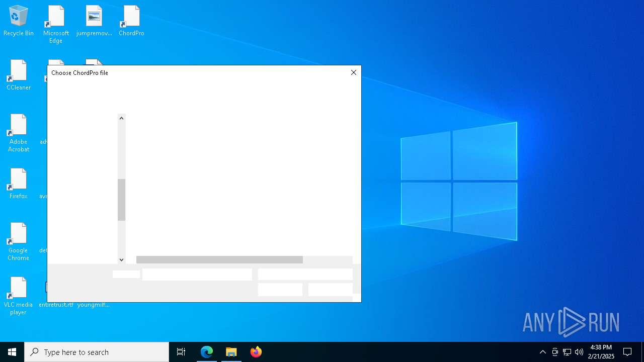Launch Firefox from the taskbar

click(x=256, y=352)
